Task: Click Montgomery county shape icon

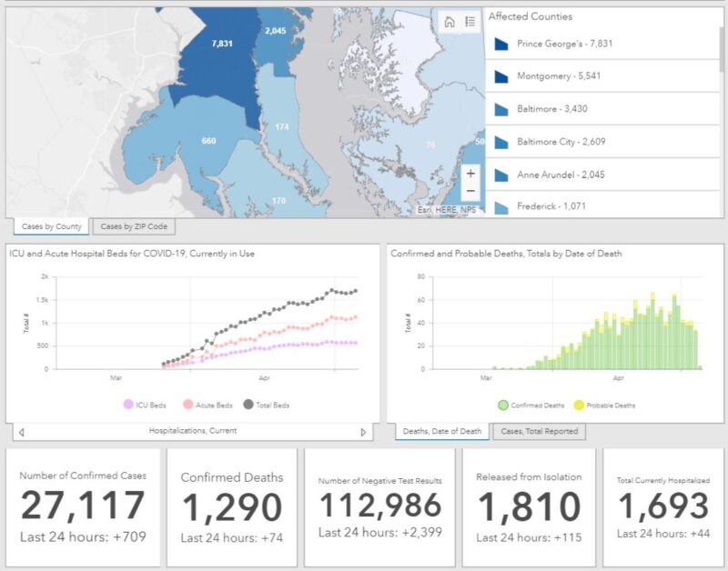Action: (x=500, y=76)
